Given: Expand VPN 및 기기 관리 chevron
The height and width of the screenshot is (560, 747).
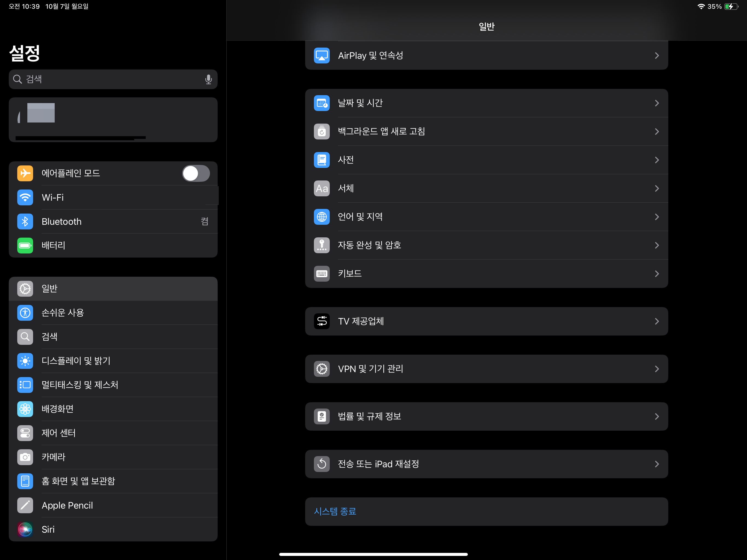Looking at the screenshot, I should (656, 369).
